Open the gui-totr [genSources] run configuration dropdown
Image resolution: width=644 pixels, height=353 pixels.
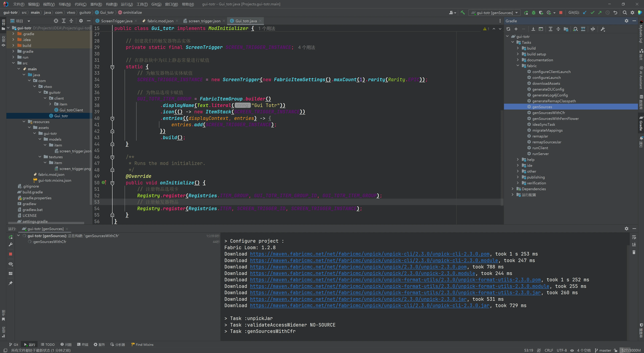point(494,12)
